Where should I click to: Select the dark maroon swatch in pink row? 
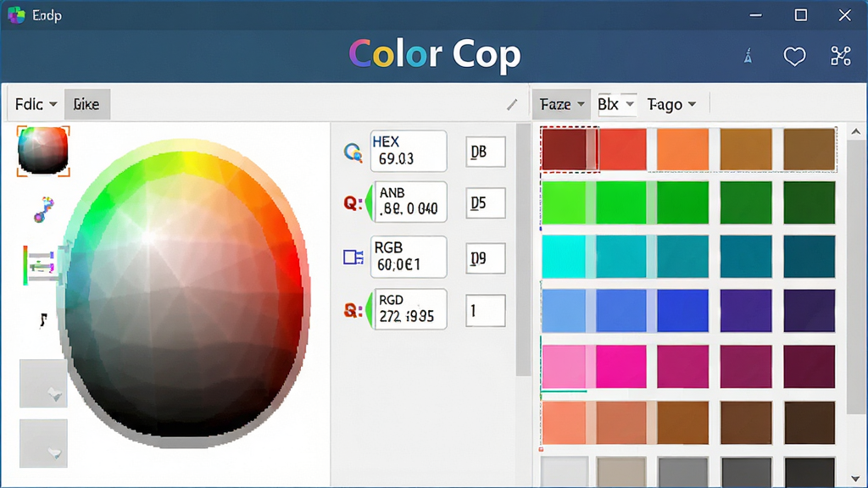tap(810, 366)
